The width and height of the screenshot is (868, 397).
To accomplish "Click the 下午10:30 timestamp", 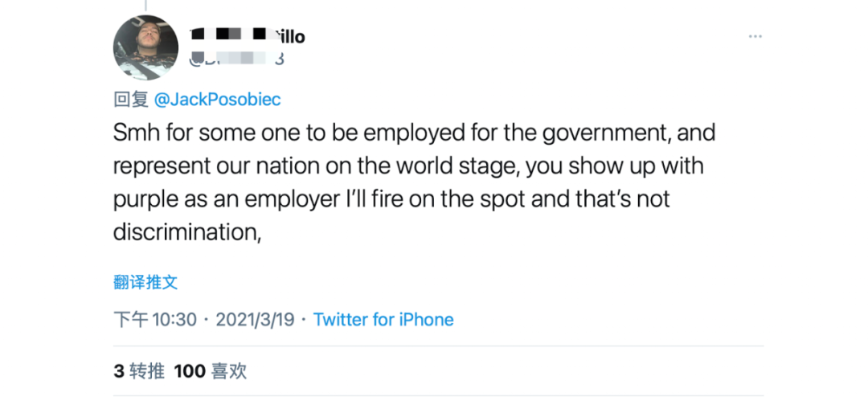I will 155,320.
